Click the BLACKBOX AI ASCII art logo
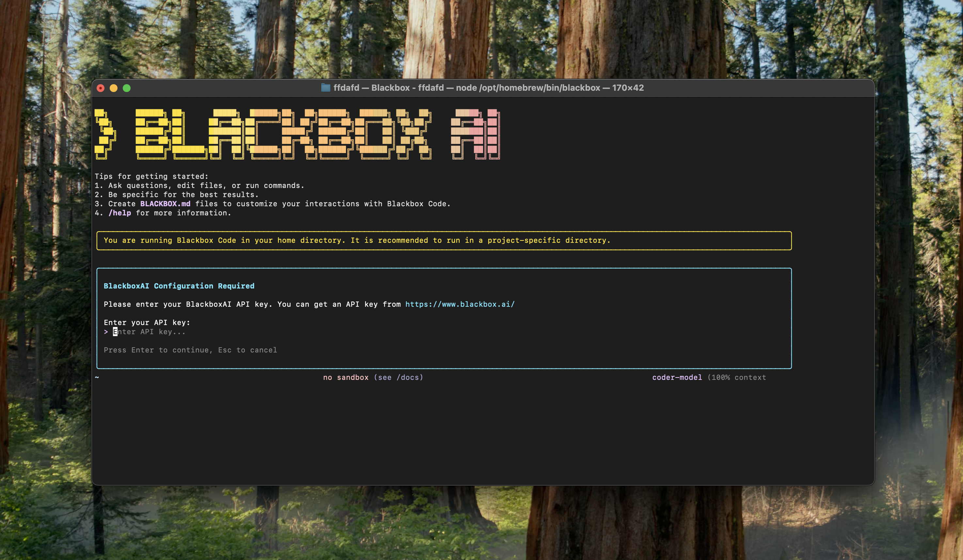This screenshot has width=963, height=560. pyautogui.click(x=298, y=134)
